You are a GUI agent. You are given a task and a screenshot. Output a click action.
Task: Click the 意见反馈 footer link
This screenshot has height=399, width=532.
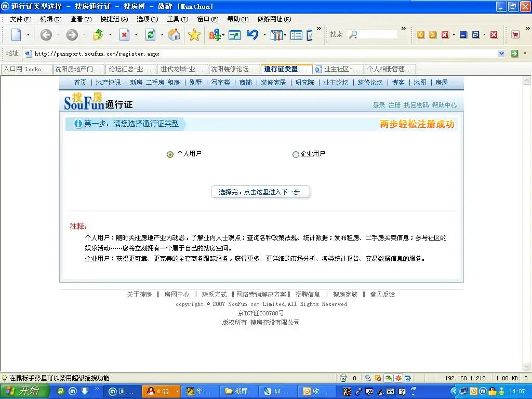[x=382, y=294]
